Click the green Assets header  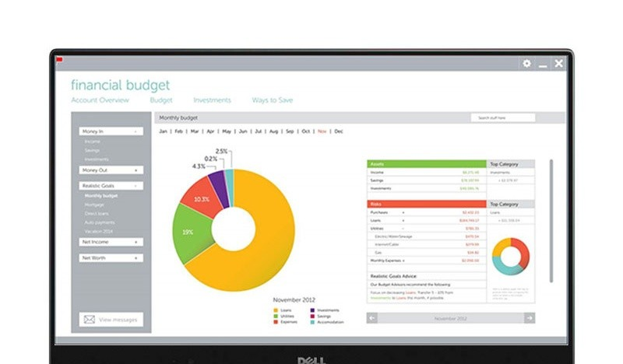point(426,164)
